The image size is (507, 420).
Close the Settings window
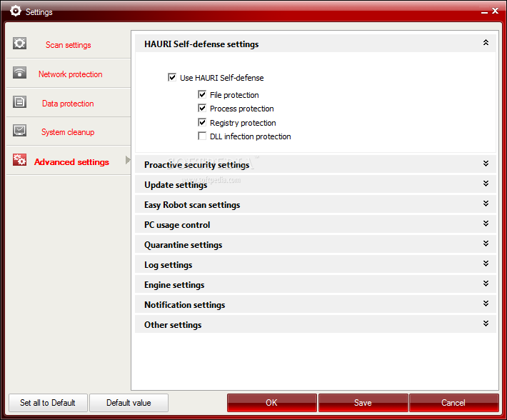(495, 11)
